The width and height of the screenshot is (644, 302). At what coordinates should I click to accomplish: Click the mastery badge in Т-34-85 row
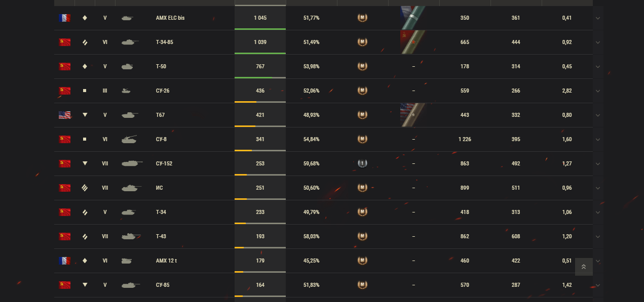(362, 42)
